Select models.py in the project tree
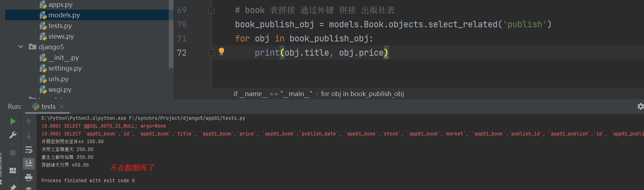Image resolution: width=644 pixels, height=190 pixels. click(64, 15)
